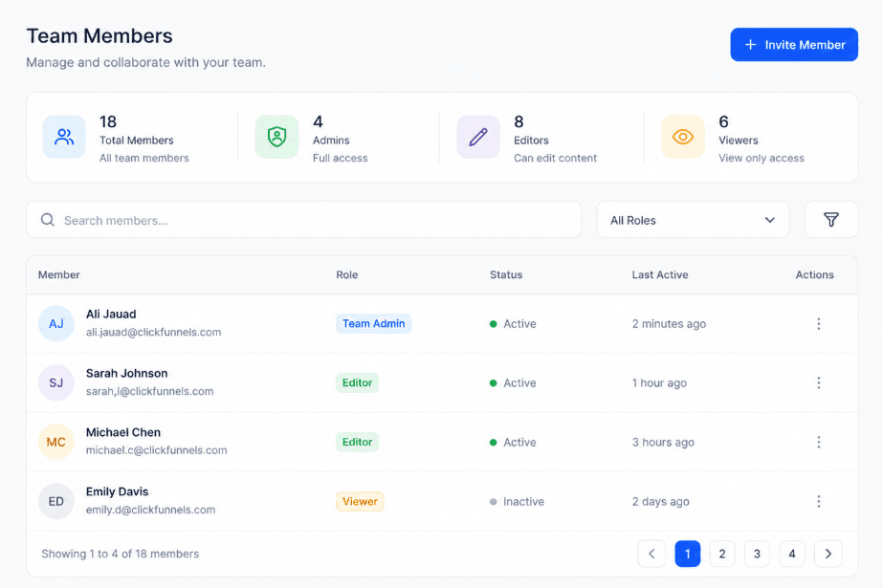Click the 'Full access' caption
This screenshot has height=588, width=883.
pyautogui.click(x=341, y=158)
